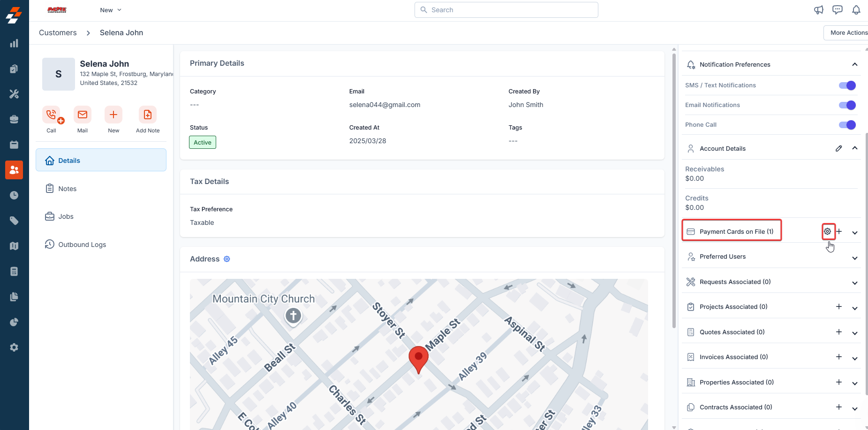Open the pie chart reports icon
The height and width of the screenshot is (430, 868).
(x=14, y=322)
